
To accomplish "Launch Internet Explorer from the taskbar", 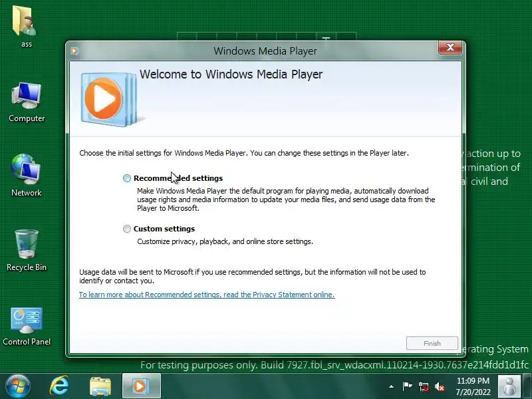I will (x=59, y=386).
